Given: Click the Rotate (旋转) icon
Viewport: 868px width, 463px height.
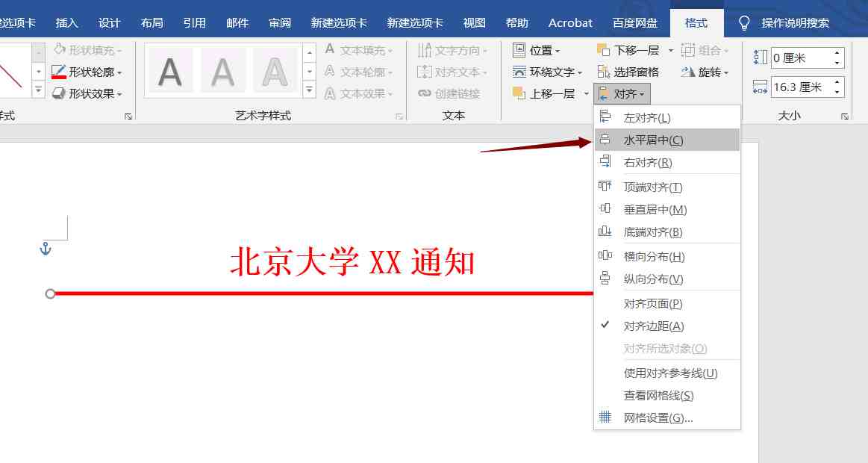Looking at the screenshot, I should (688, 72).
